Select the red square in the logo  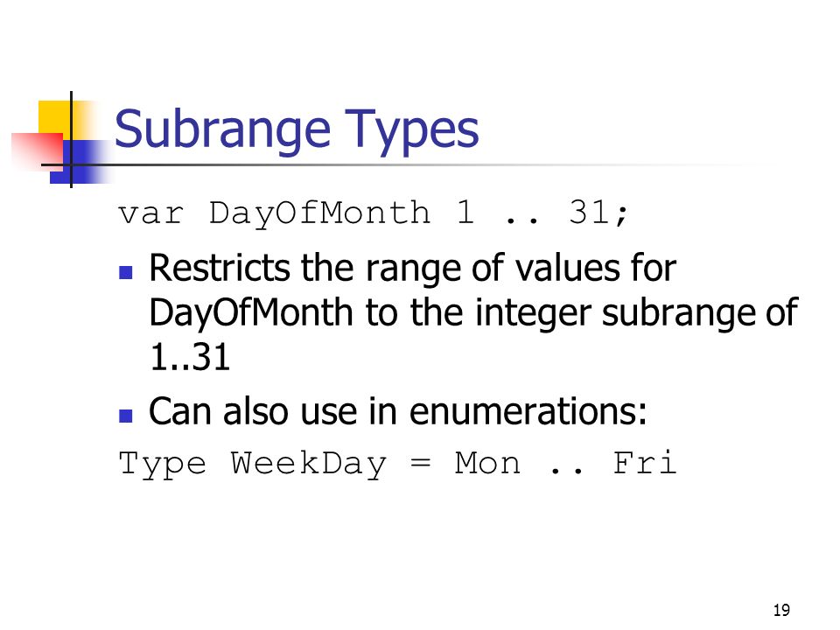(x=38, y=151)
